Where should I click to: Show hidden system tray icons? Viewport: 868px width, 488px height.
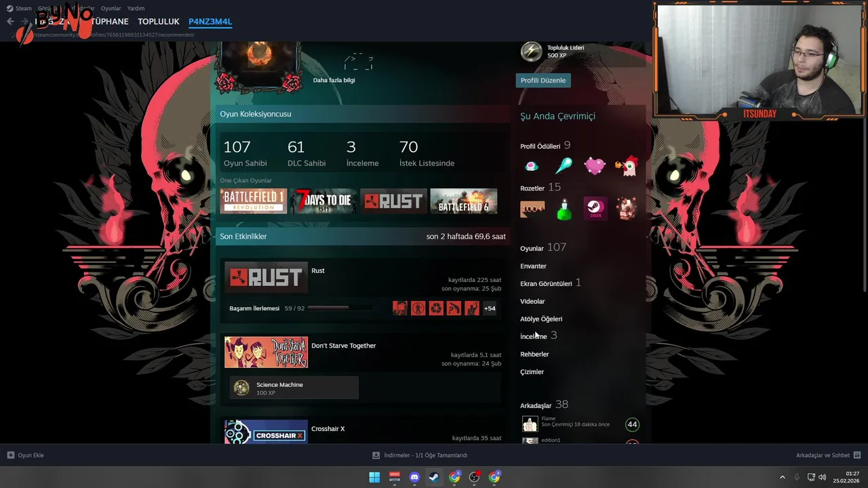(x=782, y=477)
